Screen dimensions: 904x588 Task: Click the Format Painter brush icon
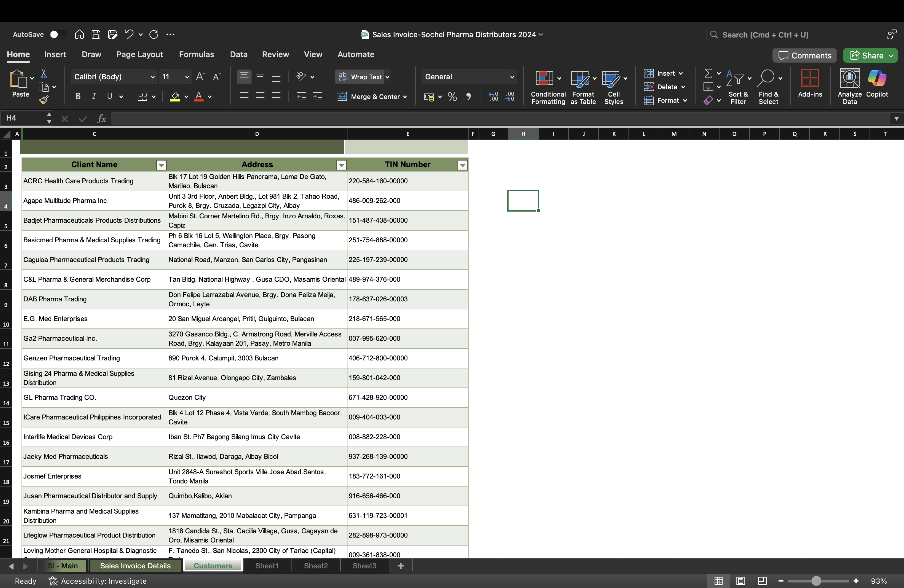(x=44, y=100)
